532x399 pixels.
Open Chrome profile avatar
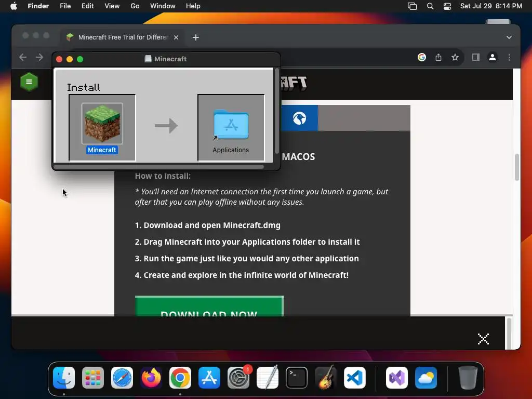click(493, 57)
